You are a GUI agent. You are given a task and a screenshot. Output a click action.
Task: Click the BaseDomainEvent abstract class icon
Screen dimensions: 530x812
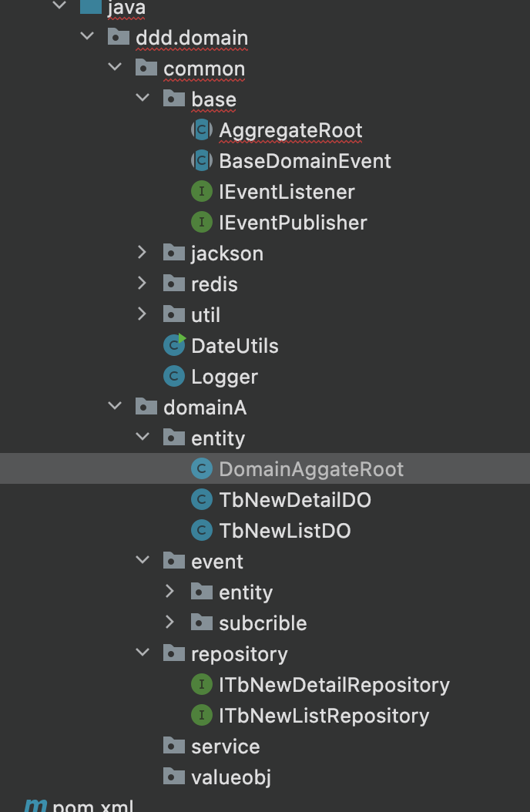[201, 160]
